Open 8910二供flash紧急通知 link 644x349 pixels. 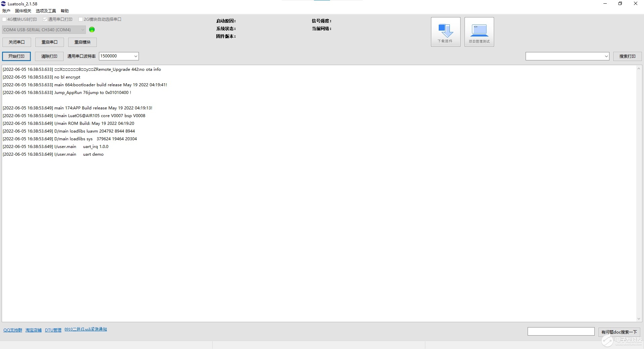pyautogui.click(x=86, y=329)
